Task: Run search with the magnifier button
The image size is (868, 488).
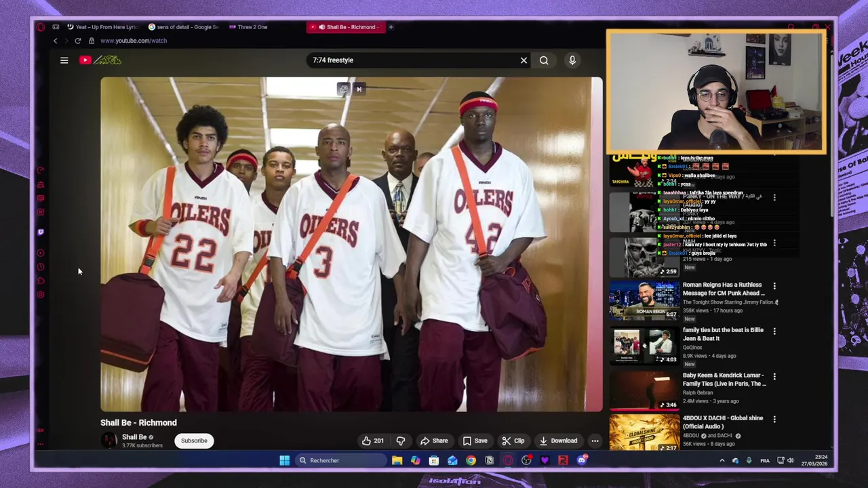Action: click(544, 60)
